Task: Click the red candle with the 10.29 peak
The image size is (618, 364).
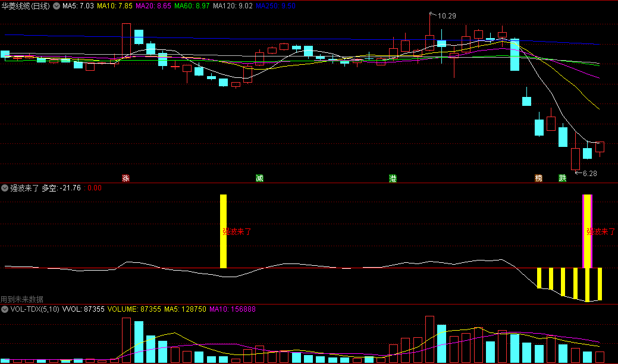Action: [x=429, y=43]
